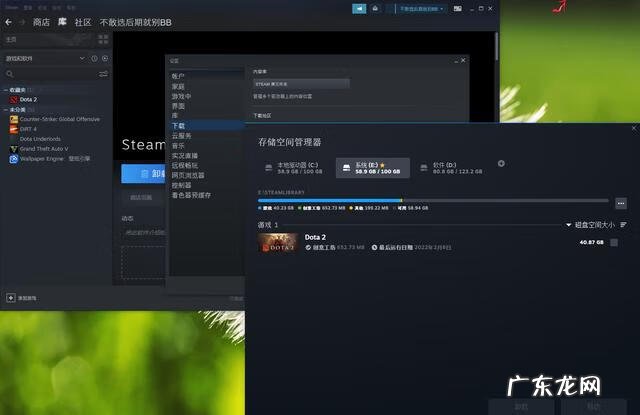640x415 pixels.
Task: Click the workshop icon under Dota 2 entry
Action: [308, 247]
